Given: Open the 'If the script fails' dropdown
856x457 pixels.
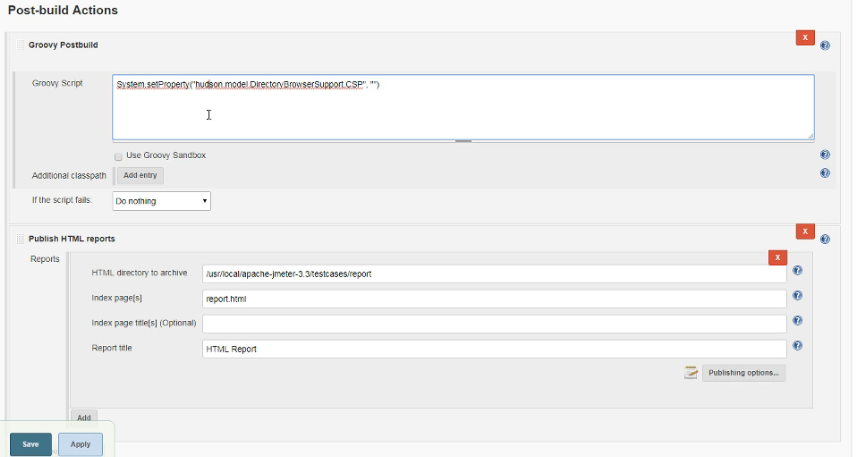Looking at the screenshot, I should [161, 201].
